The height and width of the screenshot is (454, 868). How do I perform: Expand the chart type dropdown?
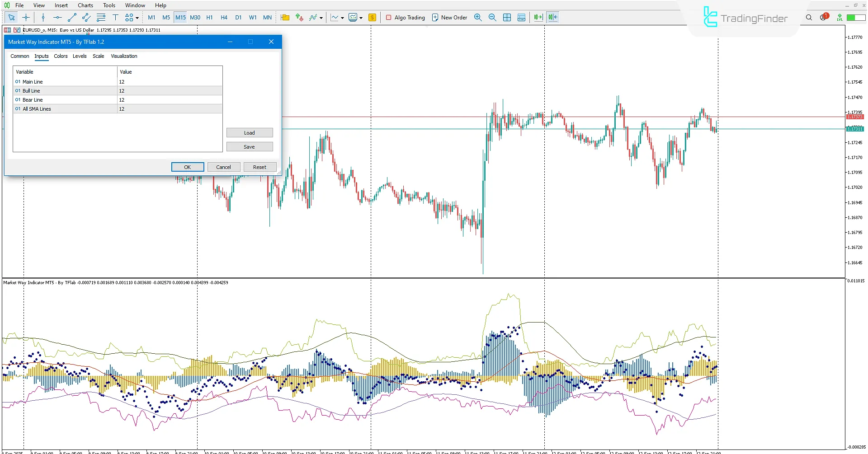click(x=342, y=17)
